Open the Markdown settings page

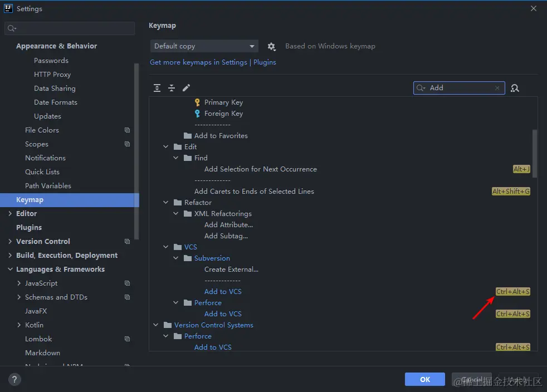42,353
